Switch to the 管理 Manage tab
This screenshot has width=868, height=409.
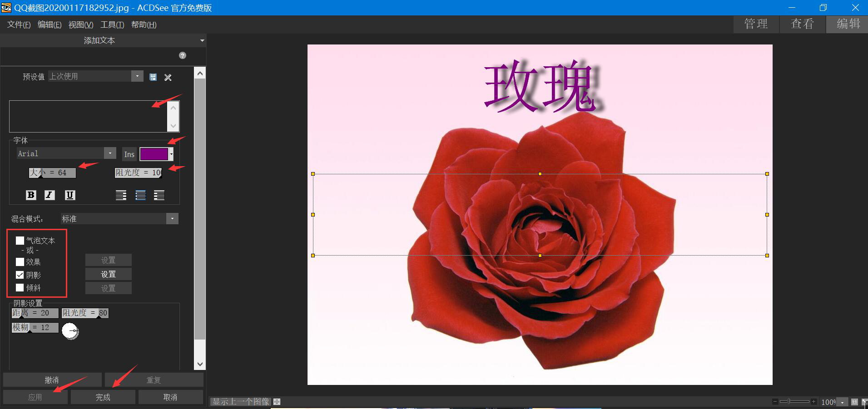(756, 24)
